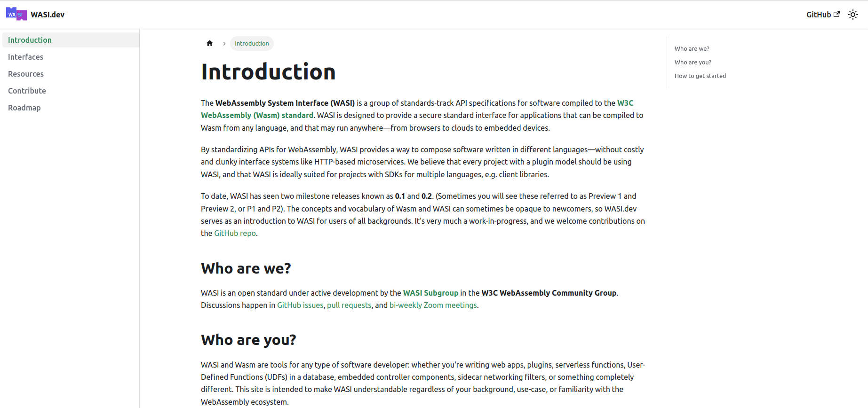The height and width of the screenshot is (408, 868).
Task: Open the W3C WebAssembly (Wasm) standard link
Action: point(257,115)
